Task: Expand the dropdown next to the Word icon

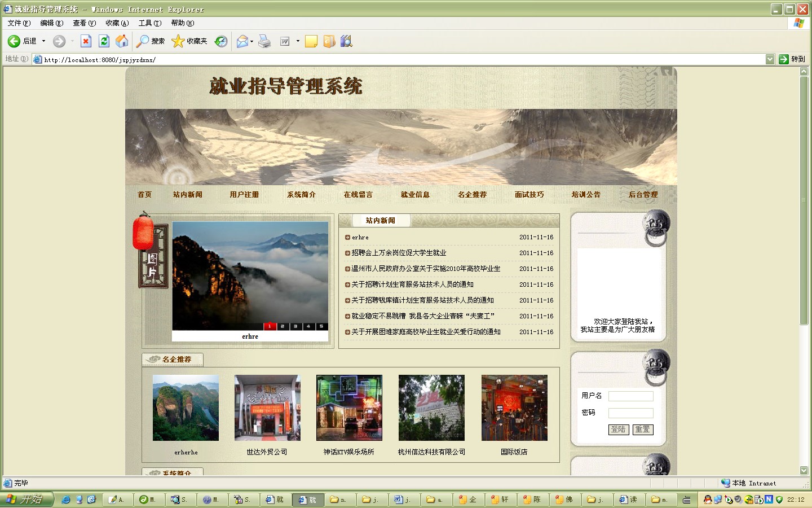Action: 297,41
